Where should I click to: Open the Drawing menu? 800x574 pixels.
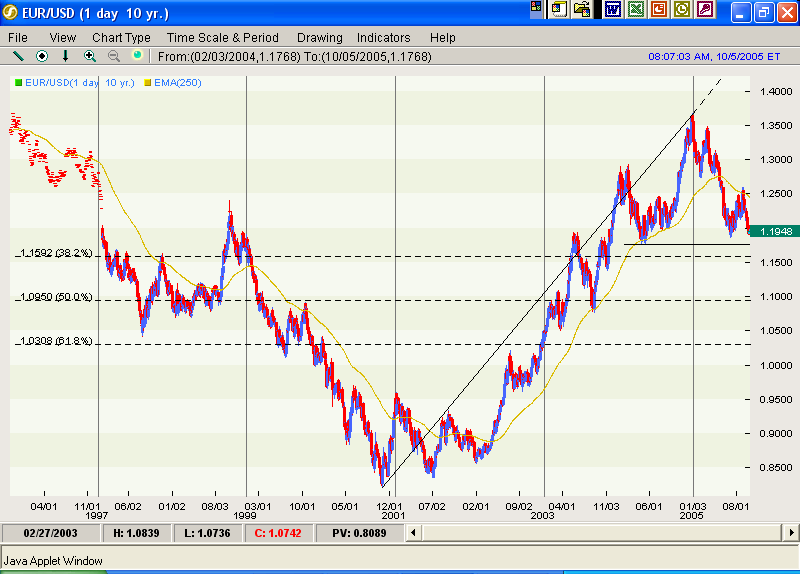[x=319, y=37]
